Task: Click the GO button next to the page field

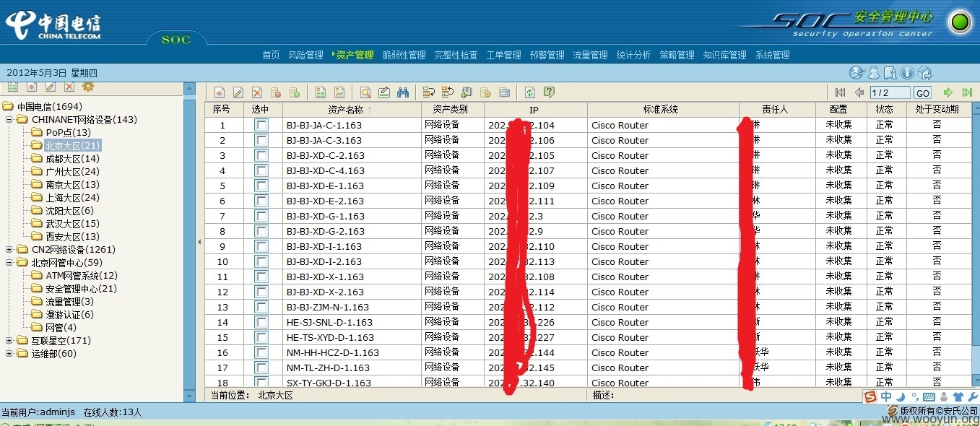Action: pyautogui.click(x=922, y=93)
